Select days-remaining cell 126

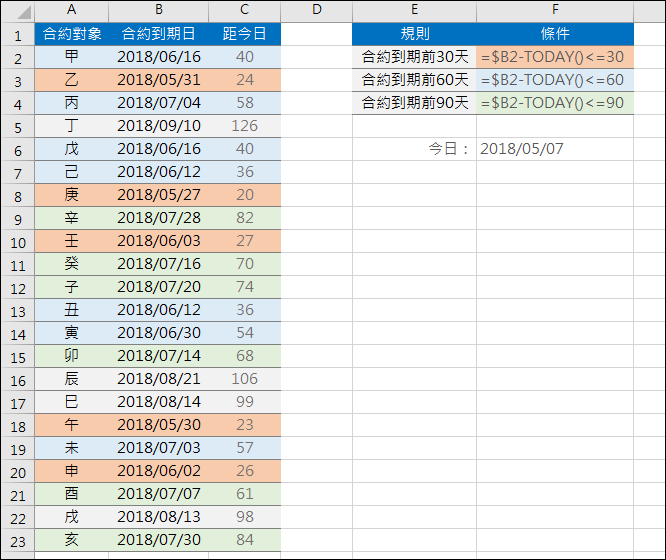coord(245,126)
